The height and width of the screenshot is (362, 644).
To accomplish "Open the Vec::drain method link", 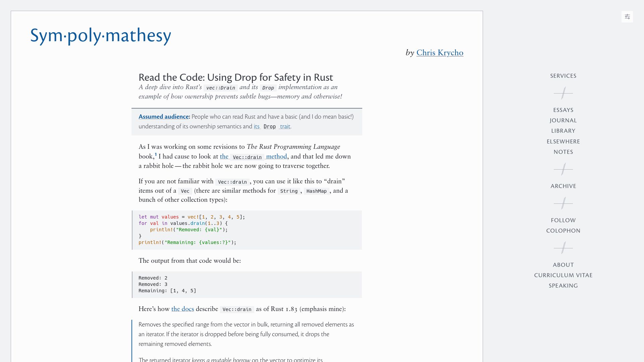I will pyautogui.click(x=253, y=157).
